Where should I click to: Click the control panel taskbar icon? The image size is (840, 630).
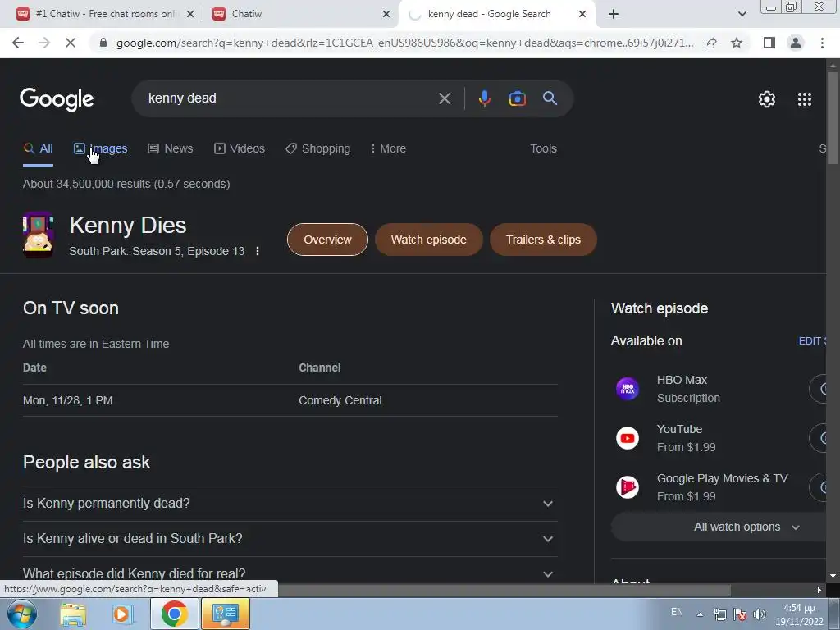(225, 614)
